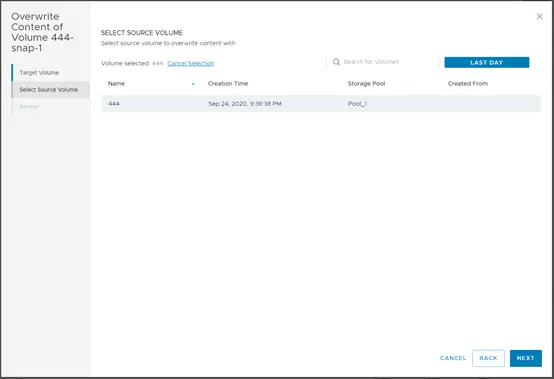The width and height of the screenshot is (554, 379).
Task: Click the NEXT button
Action: pos(525,358)
